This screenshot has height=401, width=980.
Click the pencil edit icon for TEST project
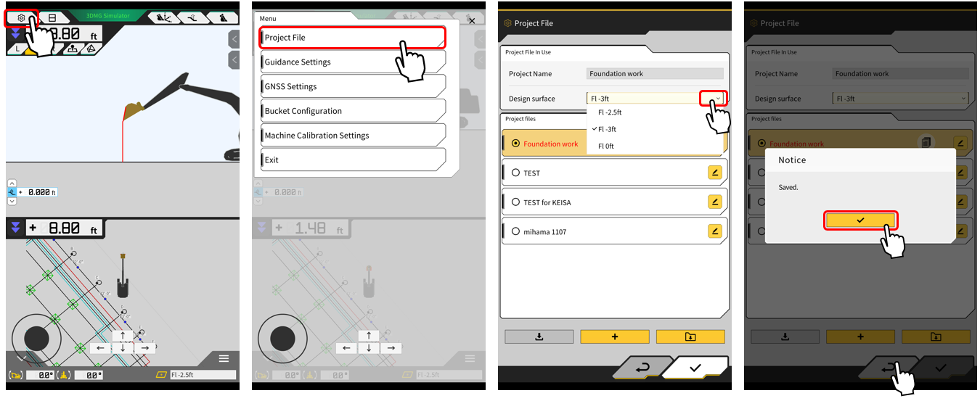tap(715, 173)
